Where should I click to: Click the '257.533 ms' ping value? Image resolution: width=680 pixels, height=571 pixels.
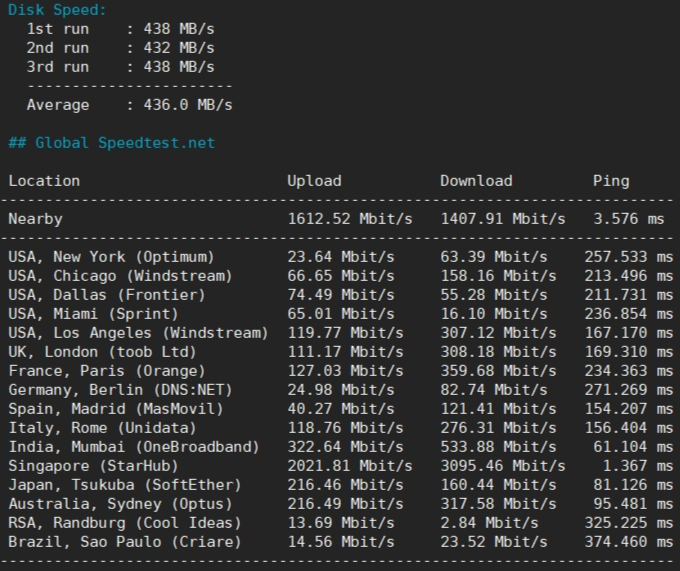[x=628, y=257]
